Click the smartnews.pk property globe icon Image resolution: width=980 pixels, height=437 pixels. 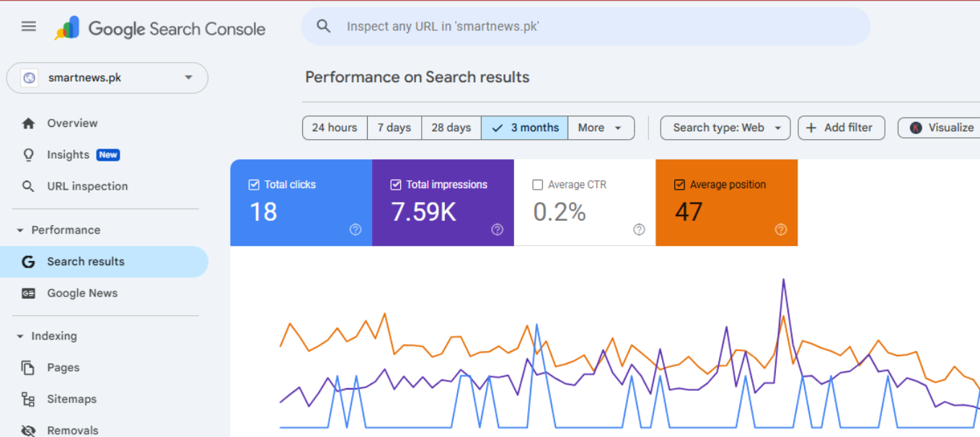pyautogui.click(x=30, y=78)
